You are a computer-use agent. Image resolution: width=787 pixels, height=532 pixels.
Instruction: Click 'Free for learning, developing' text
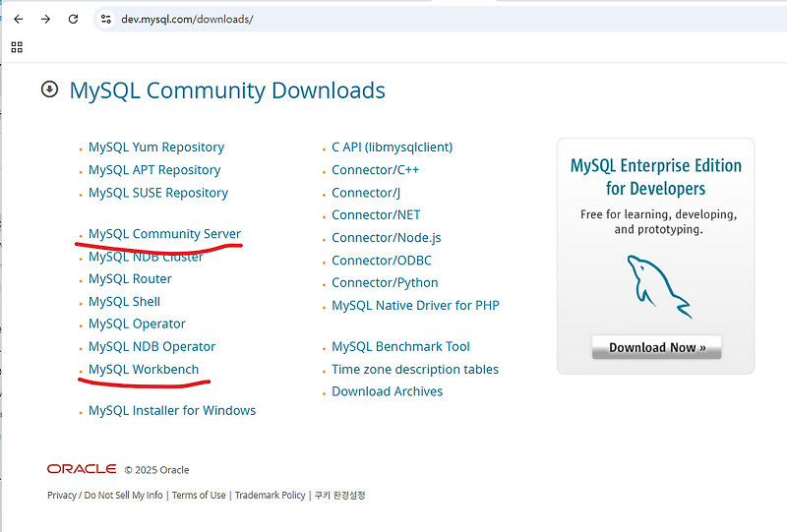click(x=658, y=214)
